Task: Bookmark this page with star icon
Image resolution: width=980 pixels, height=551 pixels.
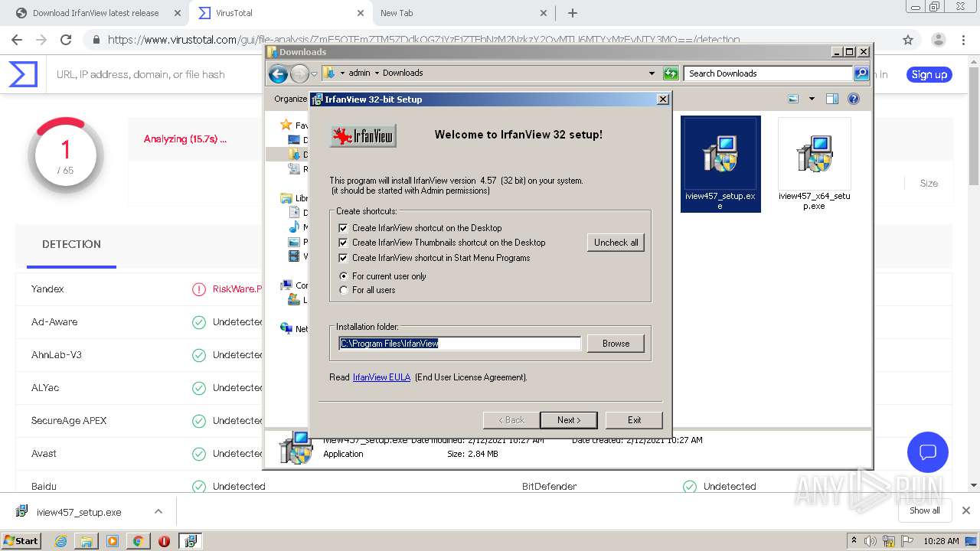Action: tap(908, 40)
